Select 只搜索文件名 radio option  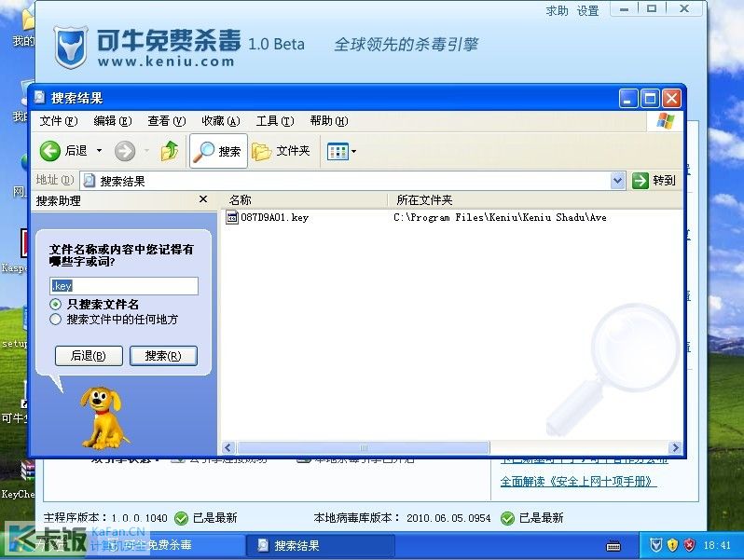pos(56,304)
